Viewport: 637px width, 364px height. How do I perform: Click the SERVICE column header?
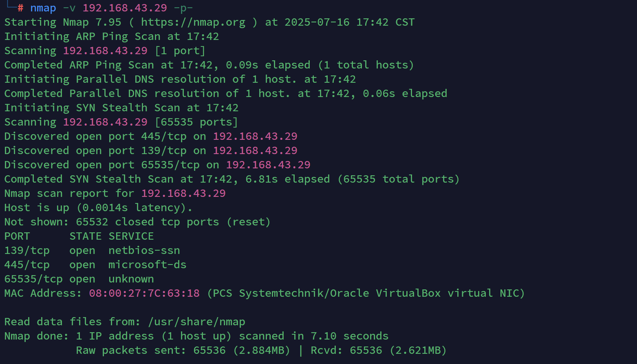[x=131, y=236]
